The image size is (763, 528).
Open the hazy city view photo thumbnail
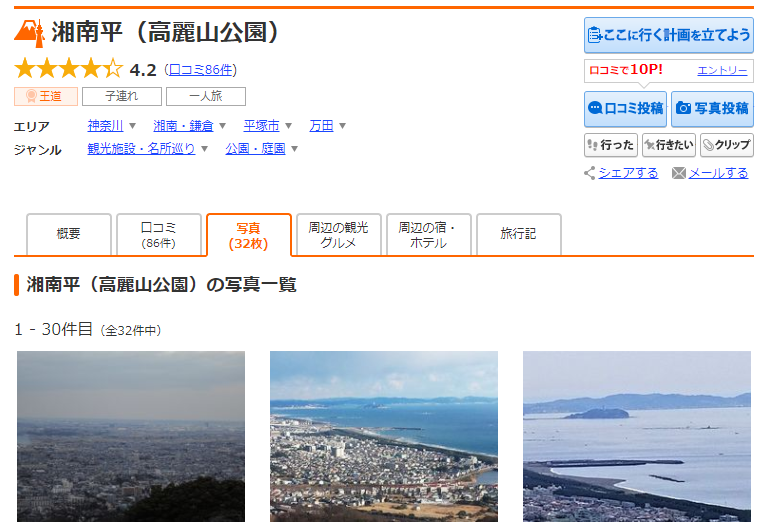pyautogui.click(x=131, y=437)
